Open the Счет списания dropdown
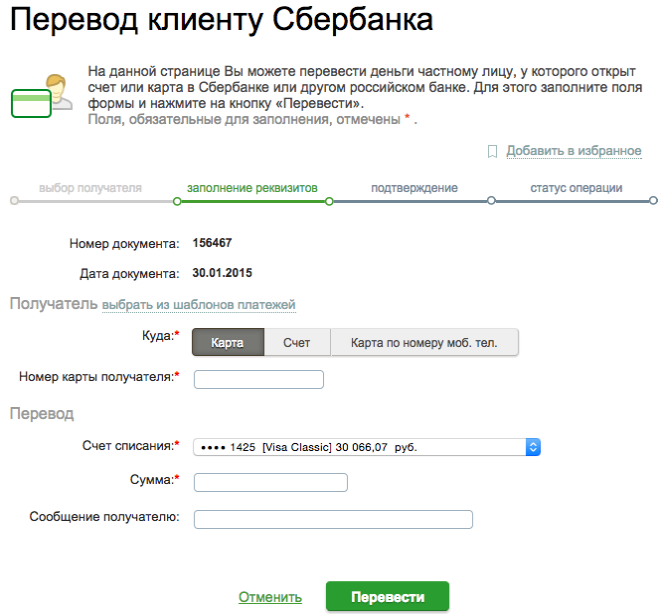 click(x=367, y=447)
